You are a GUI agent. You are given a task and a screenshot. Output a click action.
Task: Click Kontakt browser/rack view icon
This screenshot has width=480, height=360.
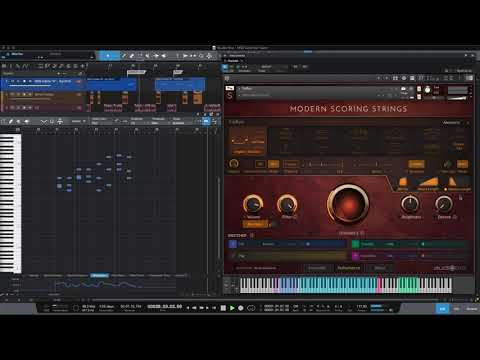coord(395,78)
